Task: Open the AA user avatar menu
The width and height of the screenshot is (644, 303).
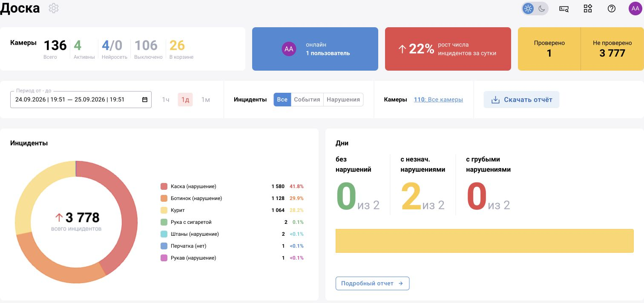Action: (635, 9)
